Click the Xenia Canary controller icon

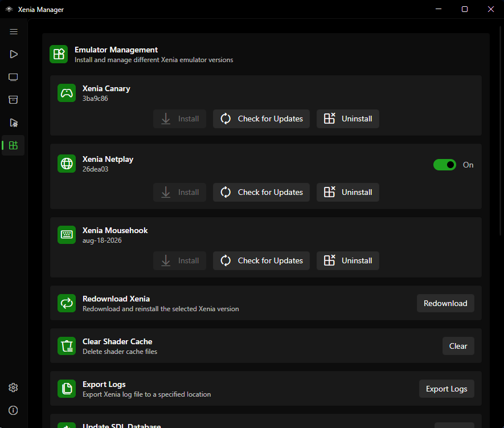67,93
